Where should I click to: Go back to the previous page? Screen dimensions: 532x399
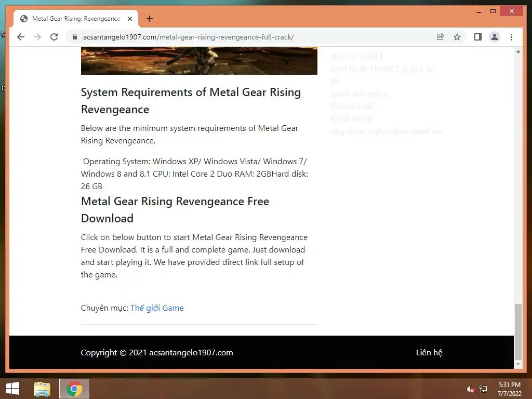21,37
